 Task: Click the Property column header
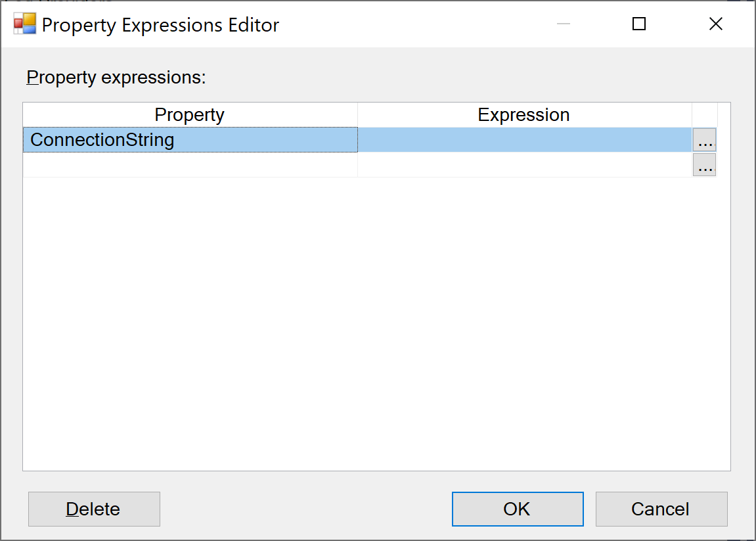coord(189,114)
